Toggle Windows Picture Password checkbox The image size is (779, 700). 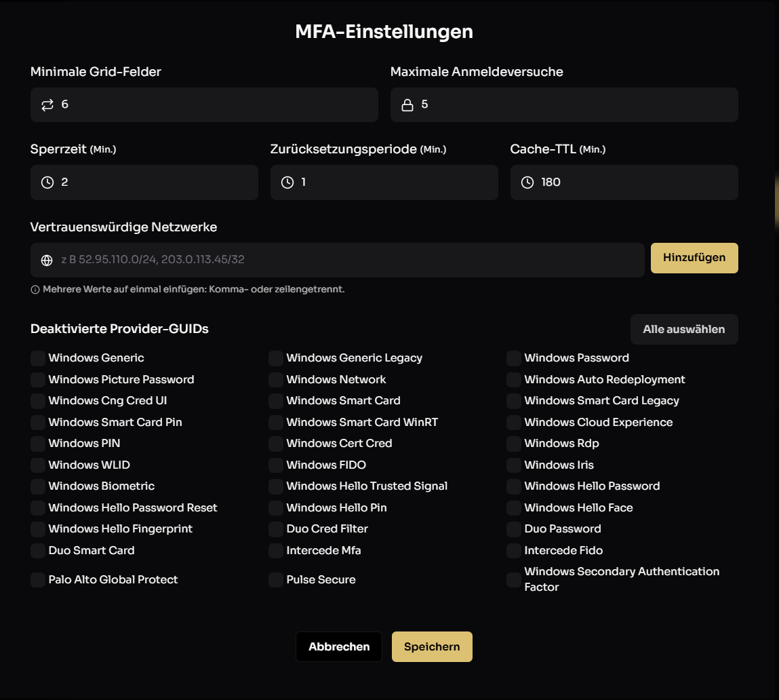[38, 379]
